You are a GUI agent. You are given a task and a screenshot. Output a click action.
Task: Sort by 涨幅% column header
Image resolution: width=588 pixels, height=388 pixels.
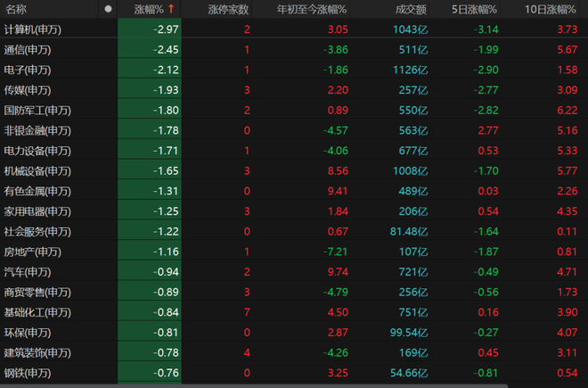(149, 9)
